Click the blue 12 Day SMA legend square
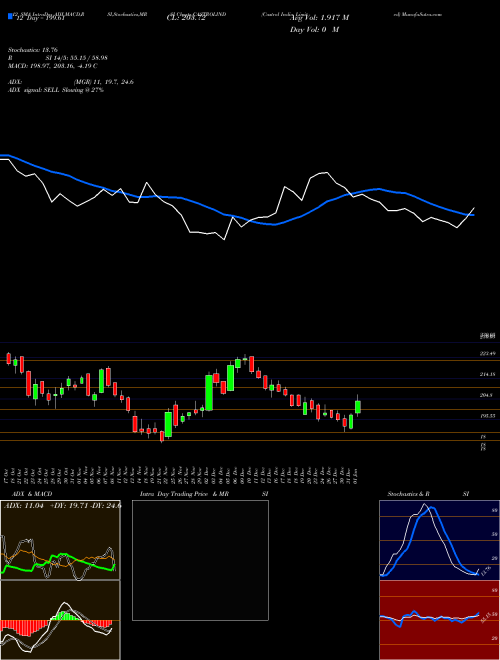 [10, 16]
